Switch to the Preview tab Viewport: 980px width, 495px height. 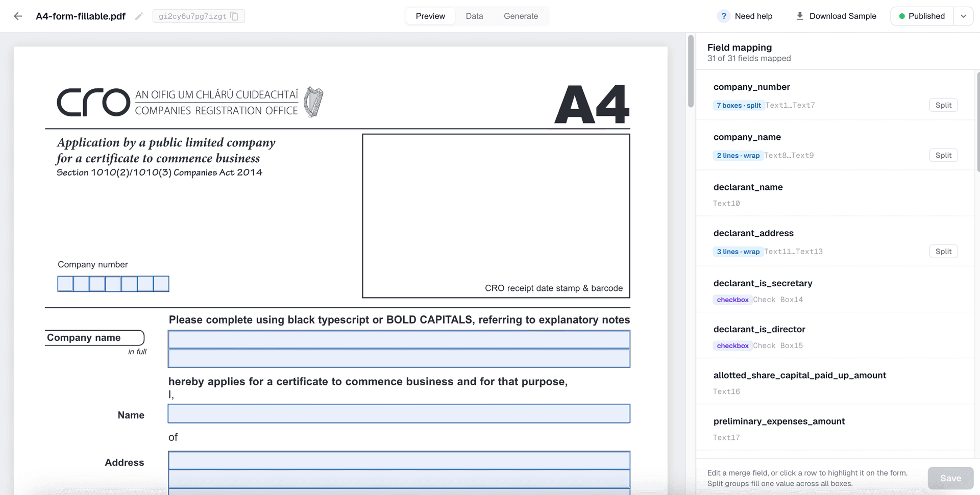click(x=430, y=16)
